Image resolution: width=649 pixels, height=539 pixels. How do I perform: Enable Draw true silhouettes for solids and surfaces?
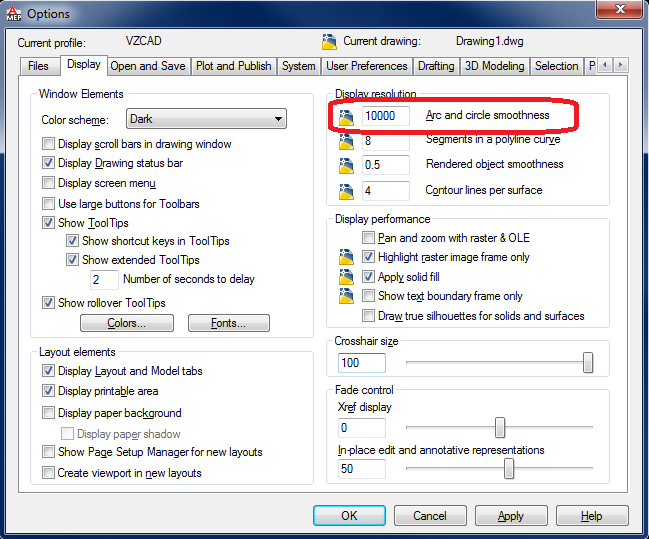click(368, 315)
